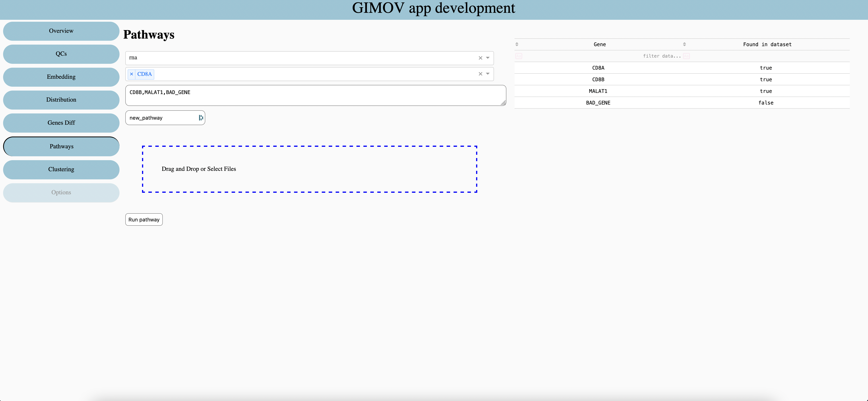Click the Pathways navigation icon
The image size is (868, 401).
61,146
